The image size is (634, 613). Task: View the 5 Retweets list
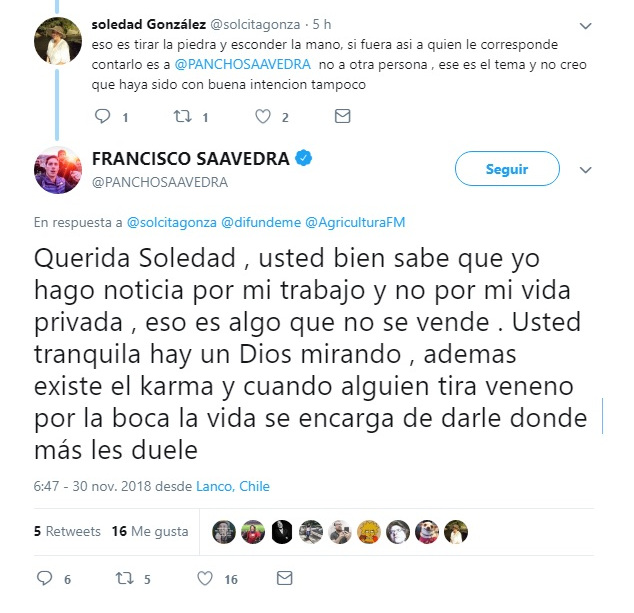coord(67,531)
